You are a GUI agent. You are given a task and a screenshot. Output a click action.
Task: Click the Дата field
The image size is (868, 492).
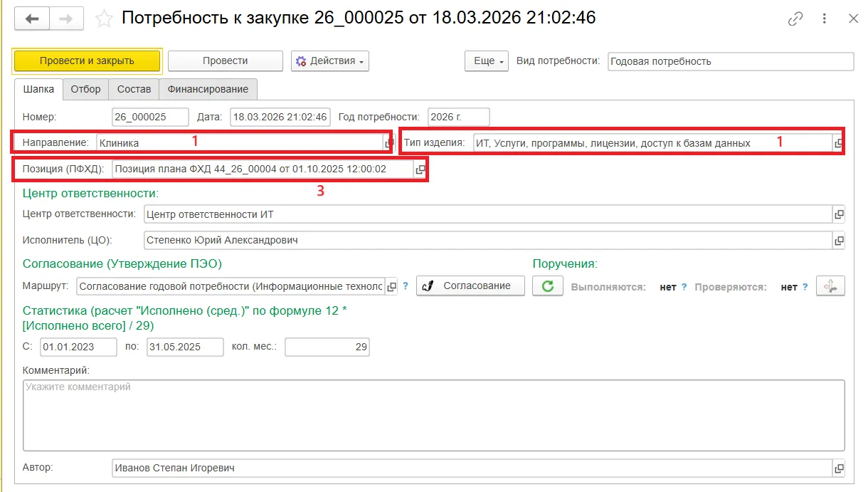pyautogui.click(x=280, y=117)
